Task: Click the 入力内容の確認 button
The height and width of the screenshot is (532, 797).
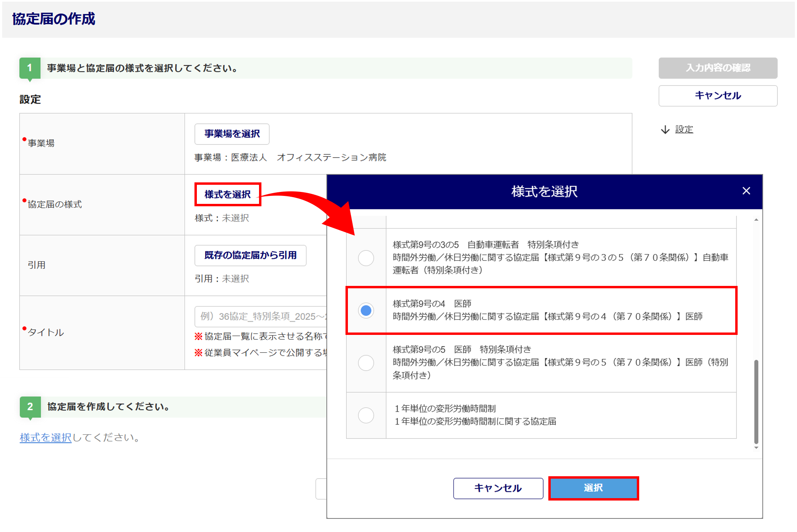Action: [717, 68]
